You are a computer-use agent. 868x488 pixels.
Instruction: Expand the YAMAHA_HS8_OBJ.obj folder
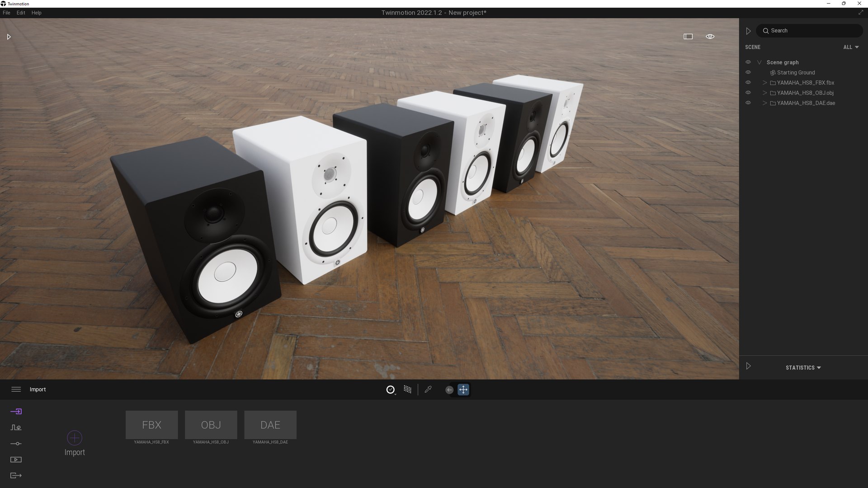pyautogui.click(x=765, y=93)
